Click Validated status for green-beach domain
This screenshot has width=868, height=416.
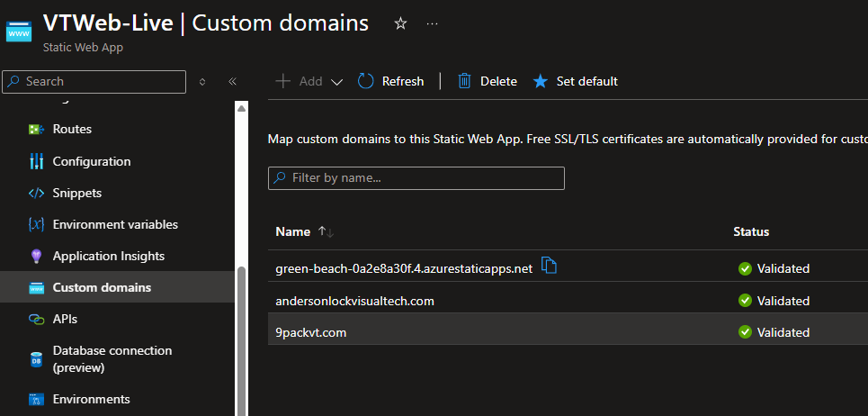[x=783, y=268]
